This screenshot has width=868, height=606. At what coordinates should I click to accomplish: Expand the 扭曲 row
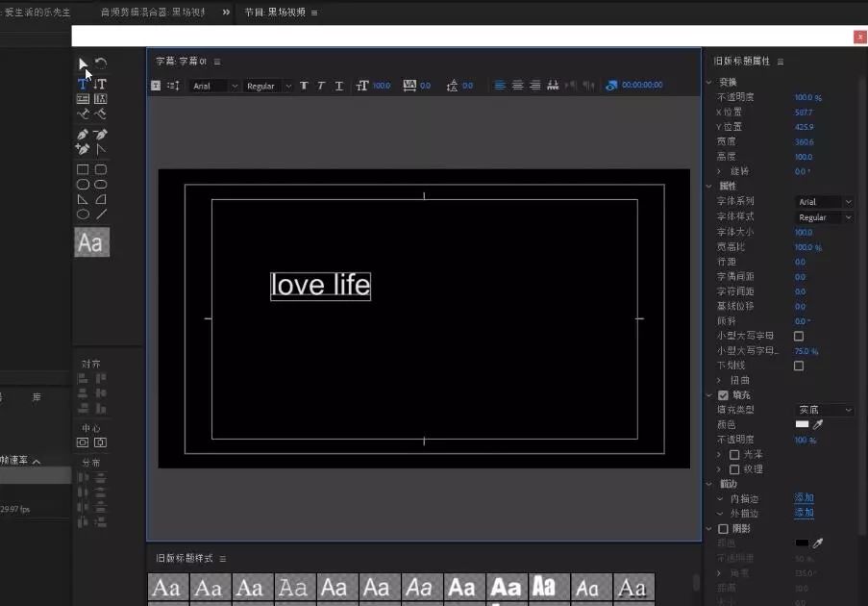[719, 380]
